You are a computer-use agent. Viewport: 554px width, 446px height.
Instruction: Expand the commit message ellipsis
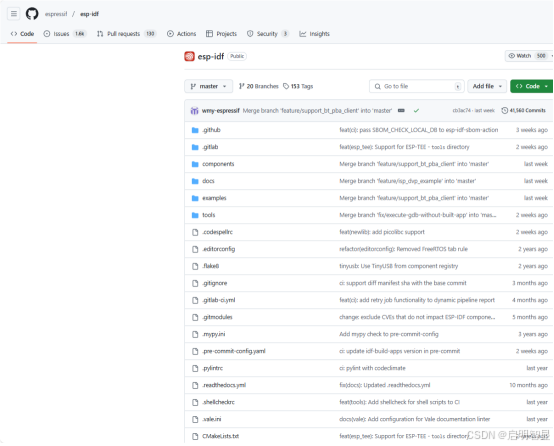tap(401, 111)
